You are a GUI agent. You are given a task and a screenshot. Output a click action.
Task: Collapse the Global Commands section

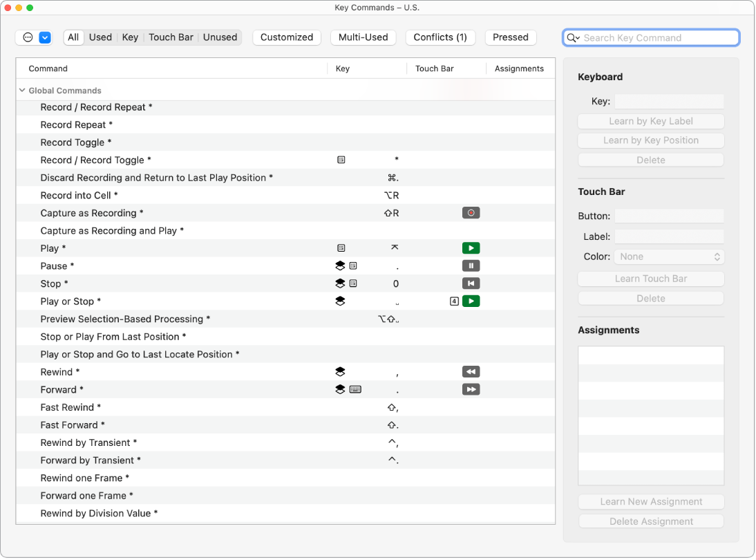click(23, 90)
